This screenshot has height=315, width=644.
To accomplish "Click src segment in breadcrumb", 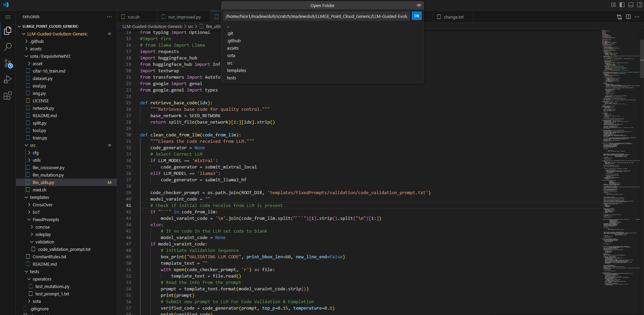I will pos(191,26).
